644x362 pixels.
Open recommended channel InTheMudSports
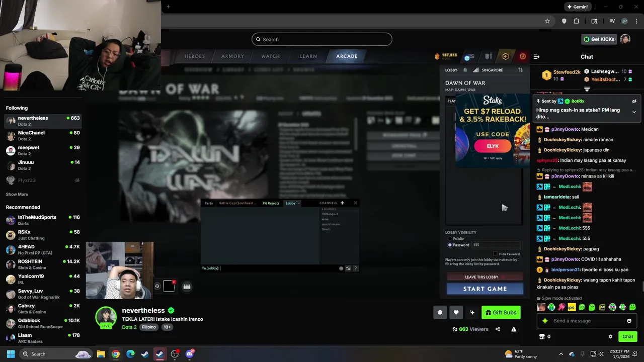43,220
